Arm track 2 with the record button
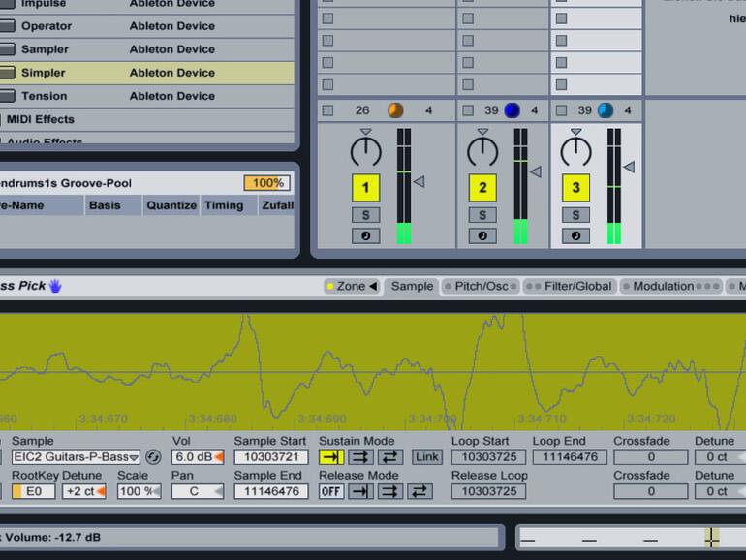 [482, 236]
